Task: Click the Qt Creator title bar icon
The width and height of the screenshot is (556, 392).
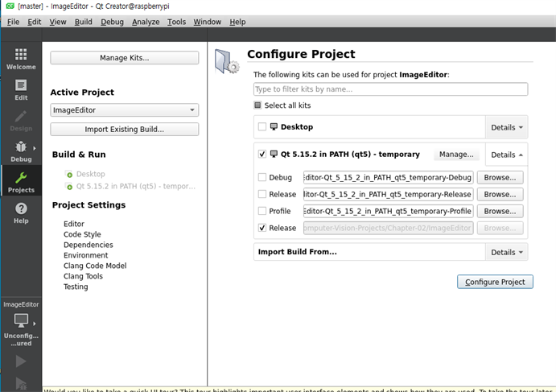Action: click(10, 6)
